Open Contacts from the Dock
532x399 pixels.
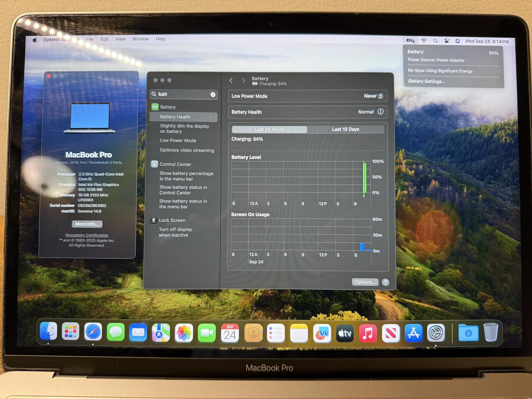[253, 333]
